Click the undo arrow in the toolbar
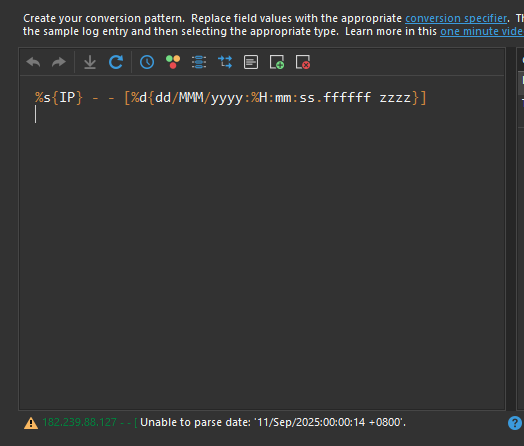Image resolution: width=524 pixels, height=446 pixels. point(33,62)
